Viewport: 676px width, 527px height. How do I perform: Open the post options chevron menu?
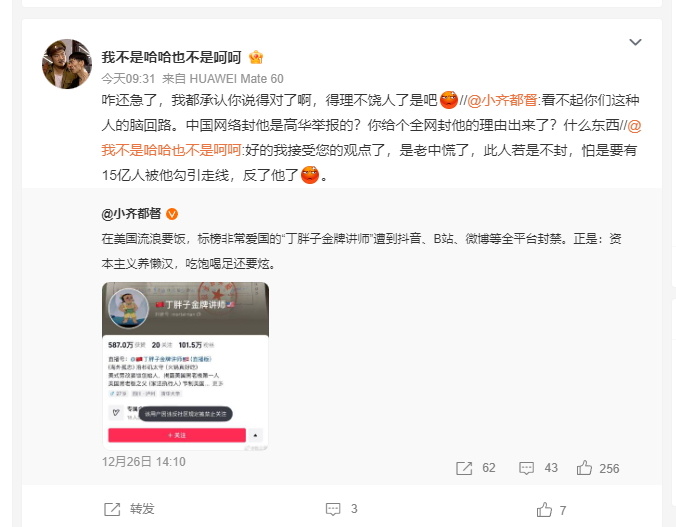click(635, 42)
